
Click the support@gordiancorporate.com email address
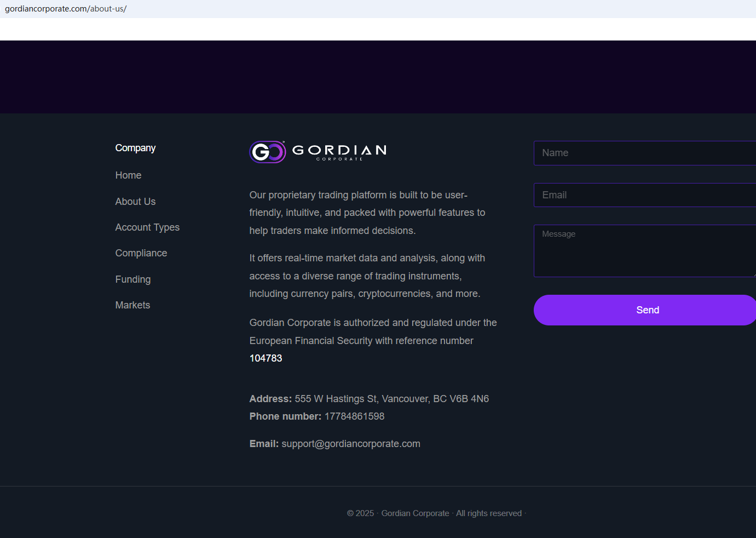(x=351, y=444)
